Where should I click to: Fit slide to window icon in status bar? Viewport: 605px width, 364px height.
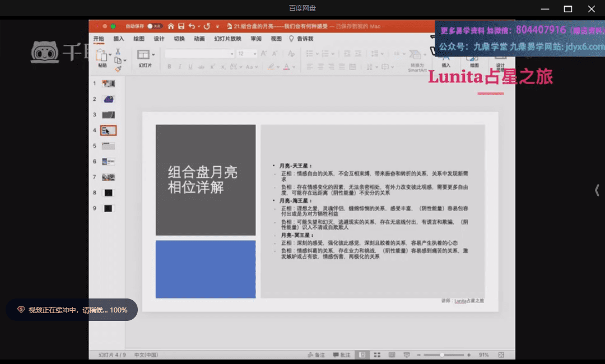coord(501,355)
